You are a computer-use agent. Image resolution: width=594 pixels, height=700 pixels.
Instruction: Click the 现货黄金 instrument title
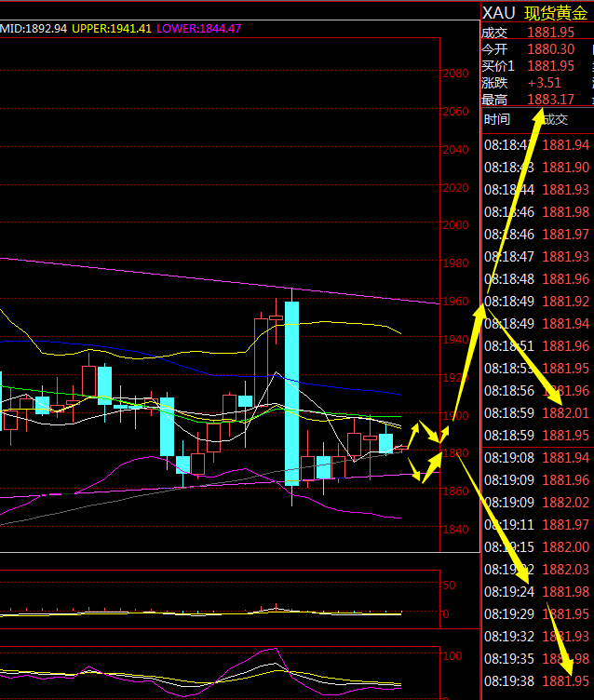click(556, 13)
